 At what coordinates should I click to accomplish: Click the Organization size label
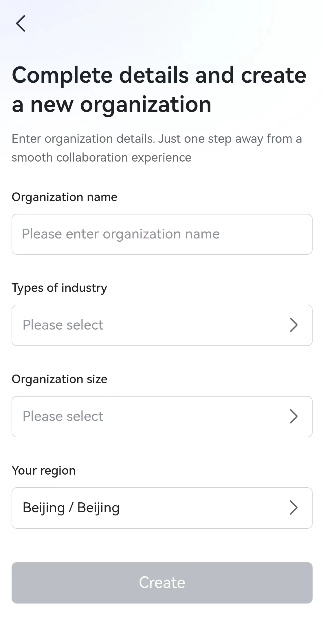[59, 379]
